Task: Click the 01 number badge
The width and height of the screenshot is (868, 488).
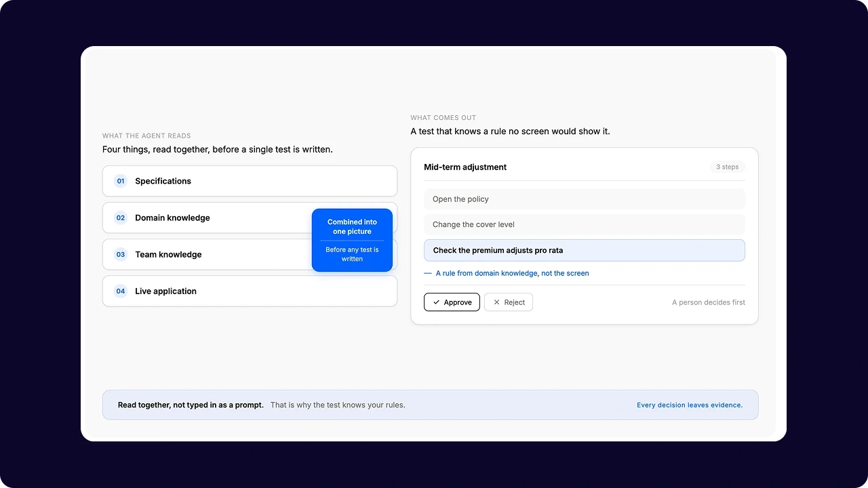Action: click(x=121, y=181)
